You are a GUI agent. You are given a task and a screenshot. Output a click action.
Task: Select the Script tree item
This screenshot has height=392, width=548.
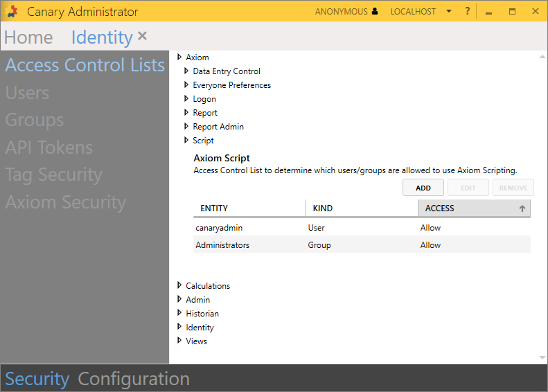[203, 141]
